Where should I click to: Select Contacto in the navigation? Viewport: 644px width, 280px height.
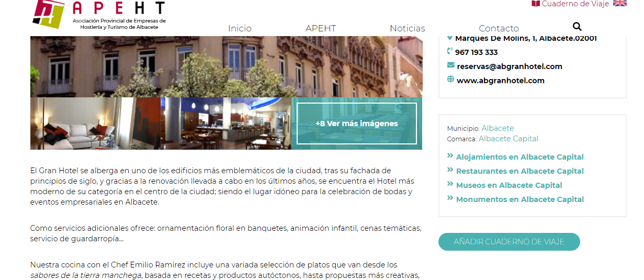coord(499,28)
